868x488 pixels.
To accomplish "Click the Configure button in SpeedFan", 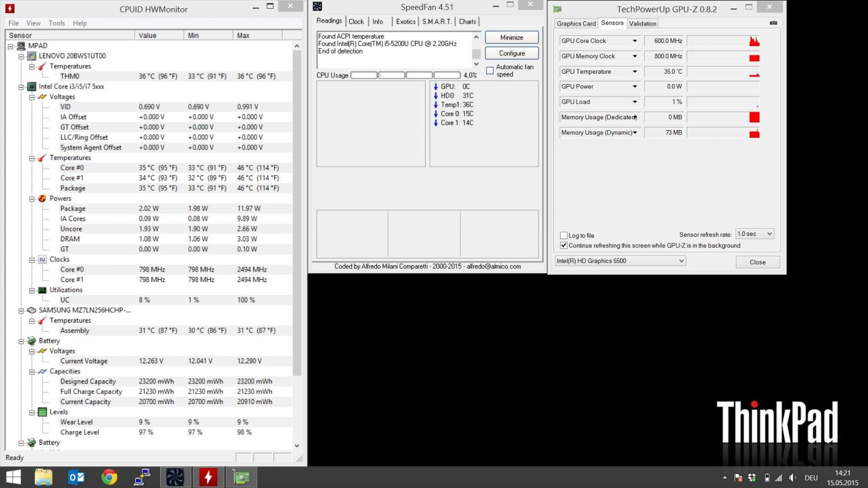I will point(512,53).
